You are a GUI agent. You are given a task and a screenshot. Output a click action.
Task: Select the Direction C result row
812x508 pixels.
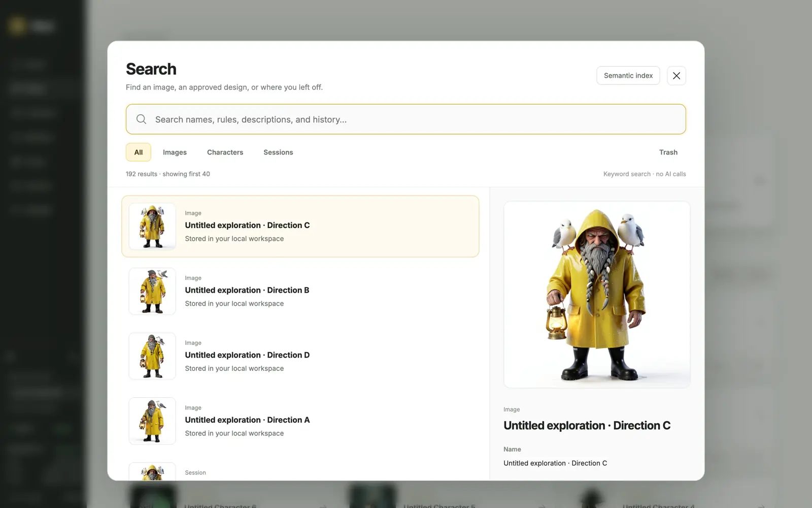pos(300,226)
